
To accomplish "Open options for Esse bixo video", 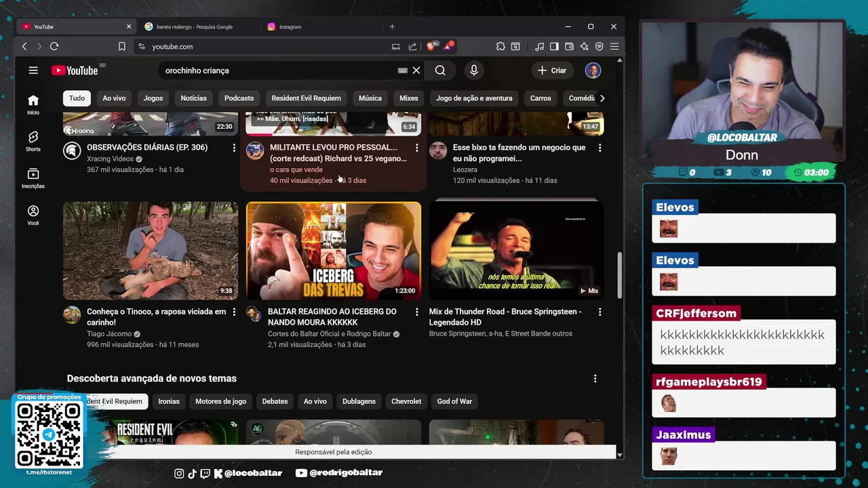I will point(599,148).
